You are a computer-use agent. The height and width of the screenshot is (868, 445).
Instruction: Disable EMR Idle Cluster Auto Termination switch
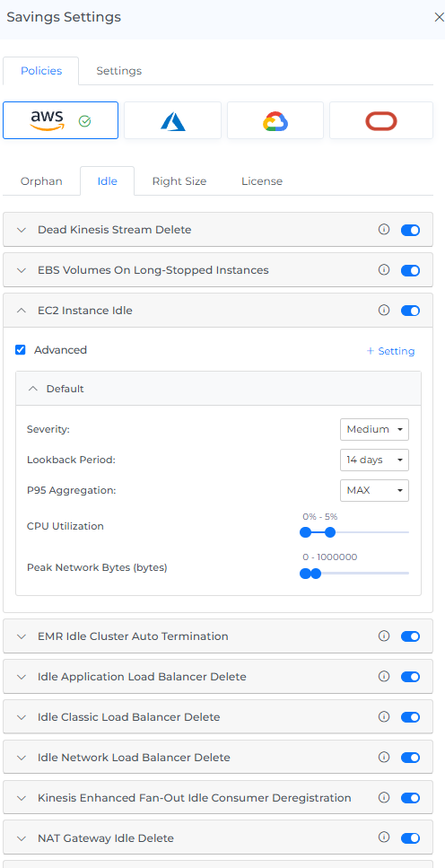pos(410,636)
